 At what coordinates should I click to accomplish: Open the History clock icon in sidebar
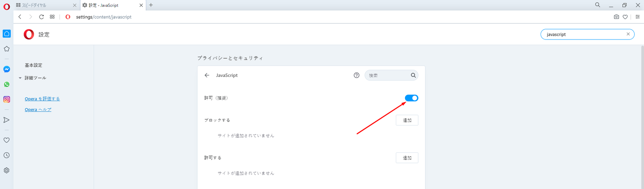(6, 155)
